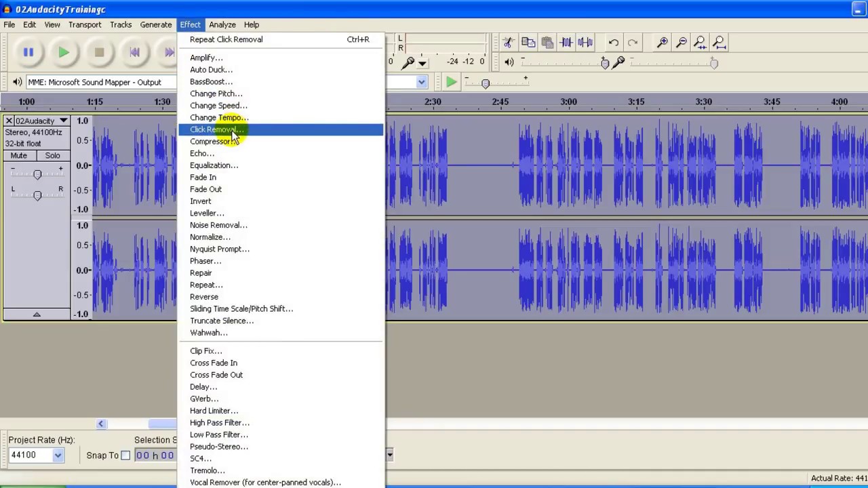Toggle the Snap To checkbox
The height and width of the screenshot is (488, 868).
coord(125,455)
